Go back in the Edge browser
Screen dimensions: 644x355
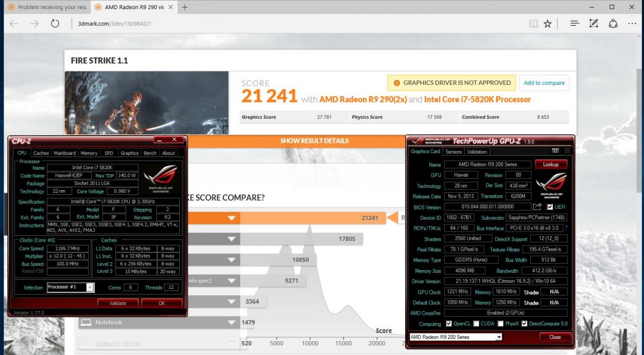tap(13, 24)
